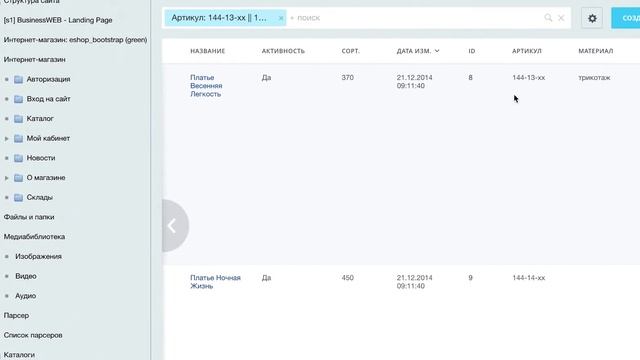Click article cell 144-14-xx
The width and height of the screenshot is (640, 360).
coord(529,278)
